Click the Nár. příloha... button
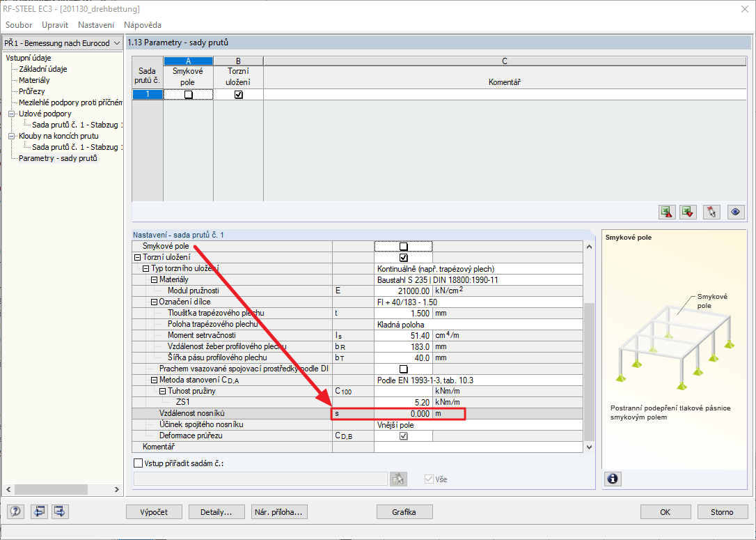Image resolution: width=756 pixels, height=540 pixels. tap(279, 512)
